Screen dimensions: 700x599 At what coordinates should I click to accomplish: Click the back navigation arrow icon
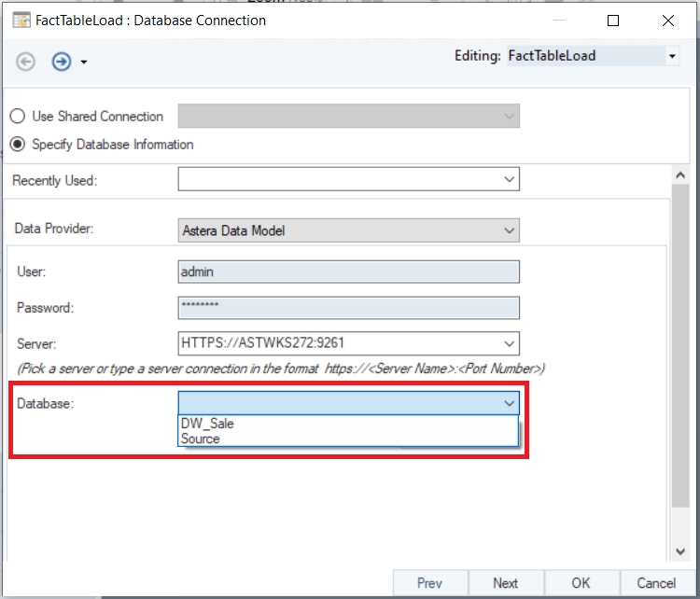point(26,62)
